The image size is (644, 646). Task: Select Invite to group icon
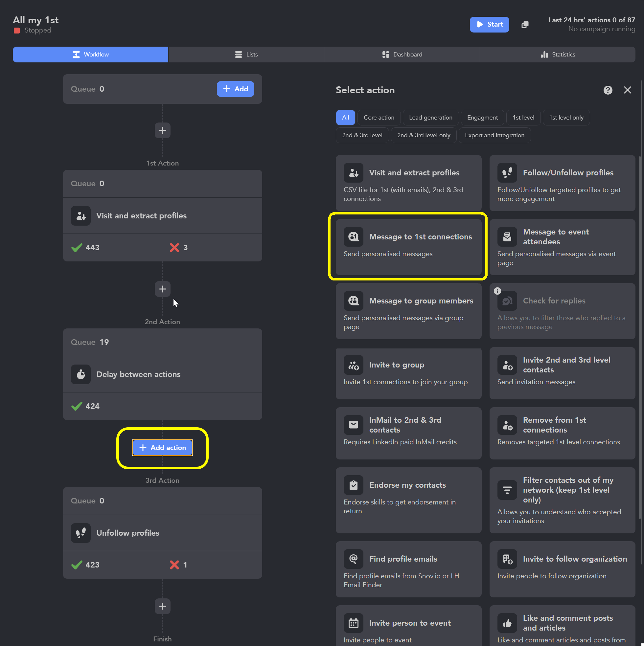(x=353, y=365)
